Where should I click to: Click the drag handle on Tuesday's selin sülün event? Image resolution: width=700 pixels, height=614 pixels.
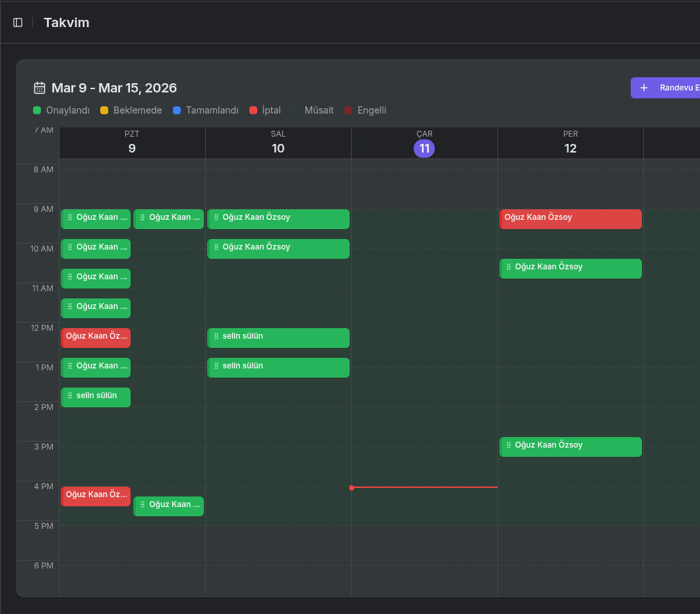point(216,337)
